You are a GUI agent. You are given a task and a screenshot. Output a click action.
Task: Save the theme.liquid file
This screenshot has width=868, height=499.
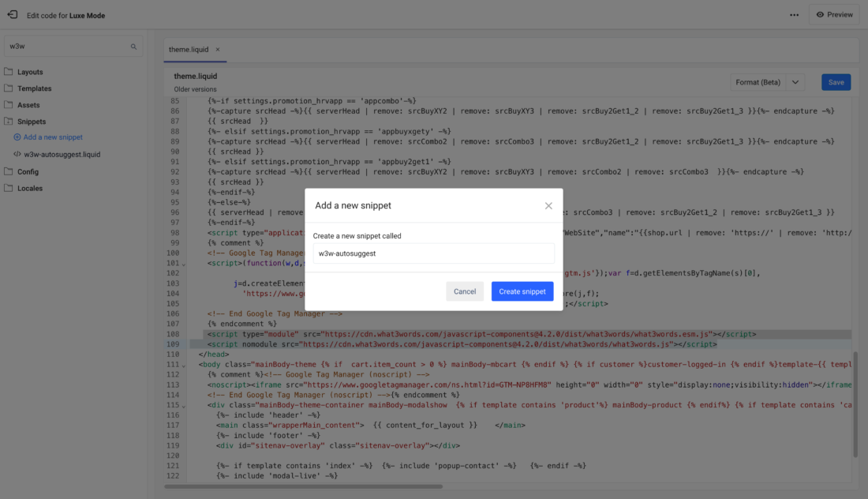pyautogui.click(x=836, y=83)
